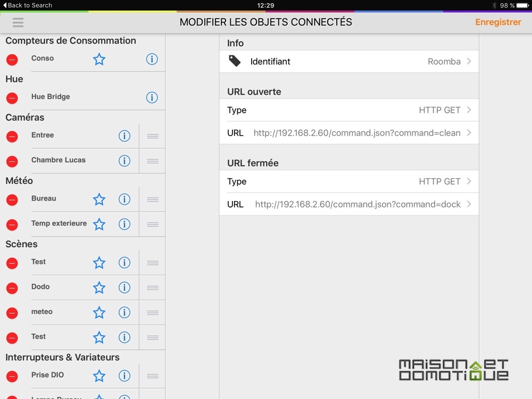Image resolution: width=532 pixels, height=399 pixels.
Task: Show info for Entree camera
Action: (x=124, y=136)
